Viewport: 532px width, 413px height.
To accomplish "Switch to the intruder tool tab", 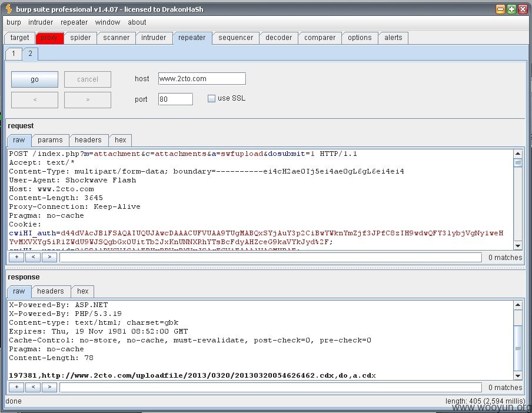I will tap(154, 38).
